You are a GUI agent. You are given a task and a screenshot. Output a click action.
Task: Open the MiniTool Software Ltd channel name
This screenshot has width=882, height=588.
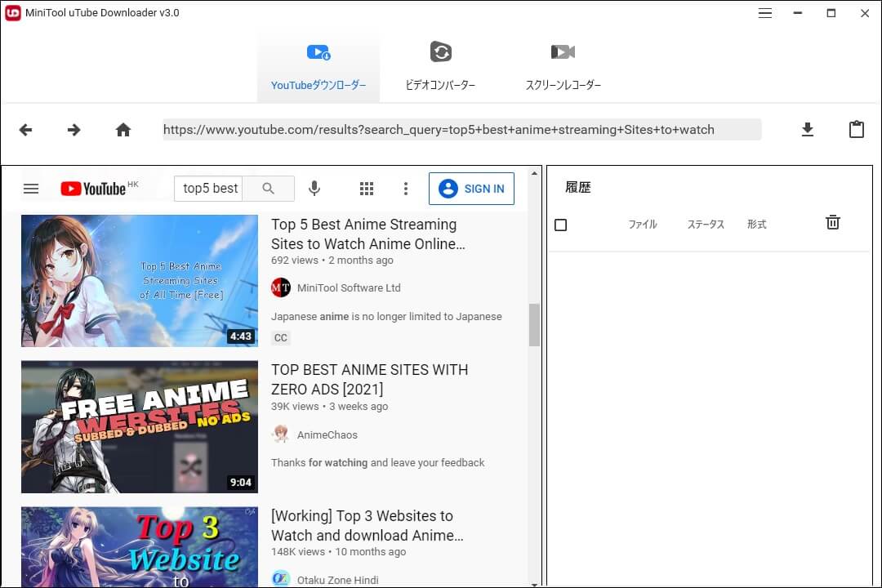(x=349, y=287)
